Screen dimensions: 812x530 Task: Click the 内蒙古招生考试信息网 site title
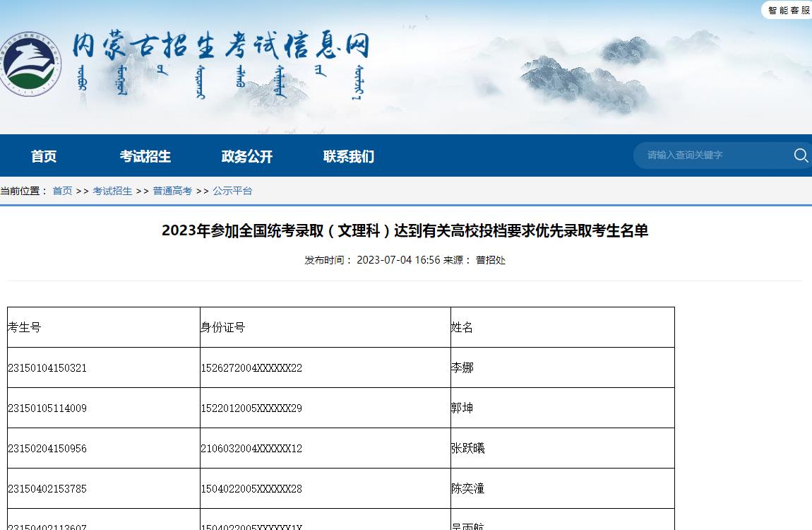(221, 46)
